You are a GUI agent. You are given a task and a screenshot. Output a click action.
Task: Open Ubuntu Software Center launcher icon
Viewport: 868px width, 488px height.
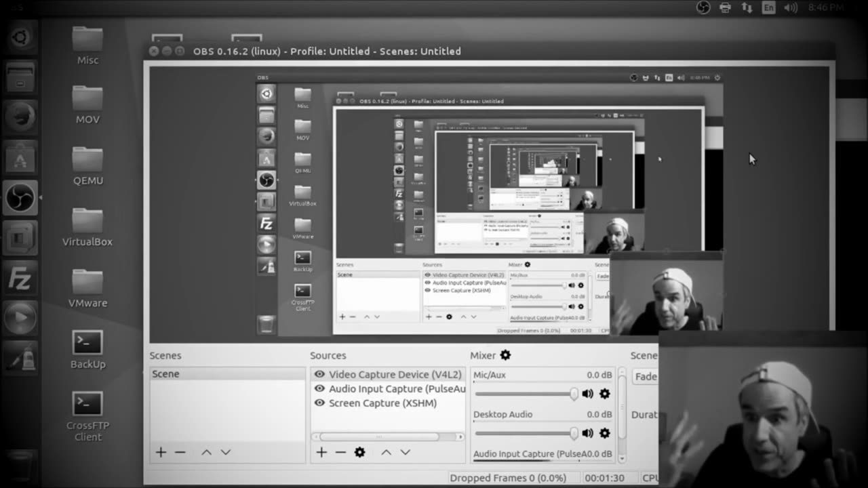(20, 158)
